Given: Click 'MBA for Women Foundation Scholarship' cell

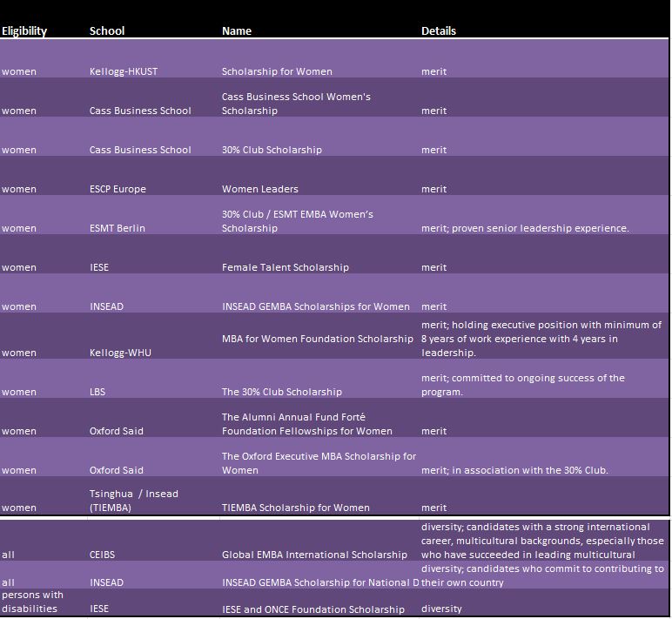Looking at the screenshot, I should click(318, 339).
